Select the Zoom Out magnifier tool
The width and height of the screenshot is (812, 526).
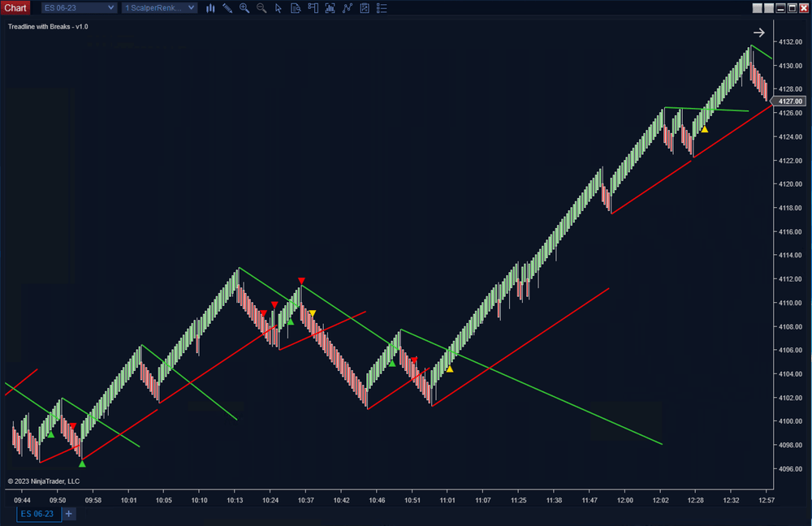[x=261, y=8]
